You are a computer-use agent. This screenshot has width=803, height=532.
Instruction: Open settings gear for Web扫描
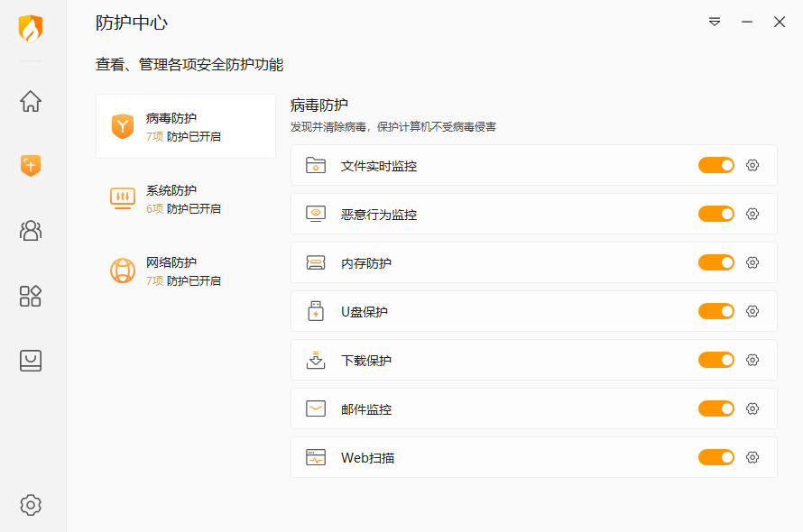[x=752, y=457]
